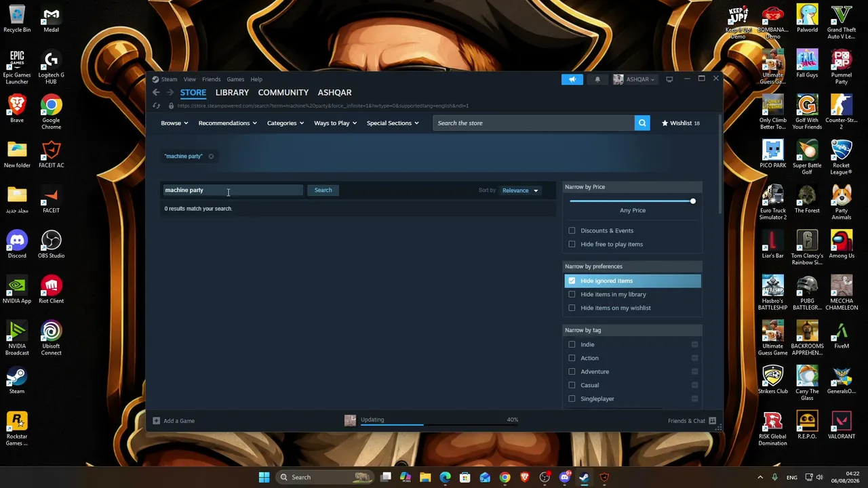Check Hide items on my wishlist
868x488 pixels.
[x=572, y=308]
